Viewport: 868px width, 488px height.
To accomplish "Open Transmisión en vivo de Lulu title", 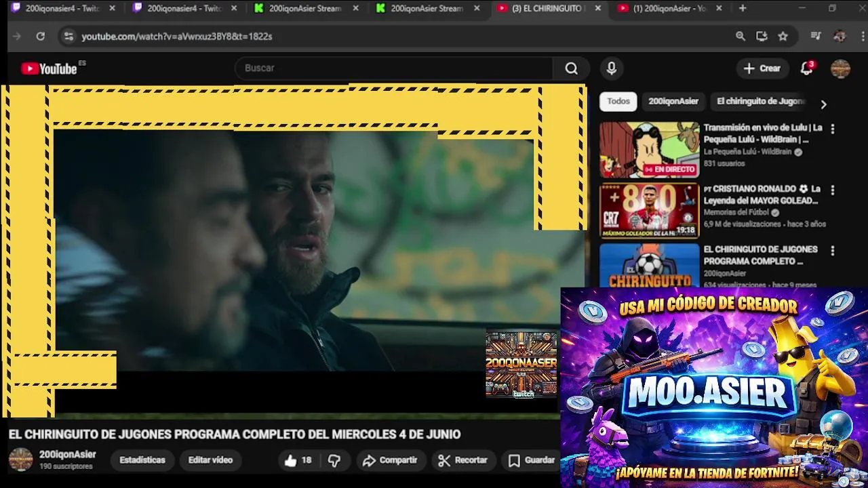I will click(x=763, y=134).
